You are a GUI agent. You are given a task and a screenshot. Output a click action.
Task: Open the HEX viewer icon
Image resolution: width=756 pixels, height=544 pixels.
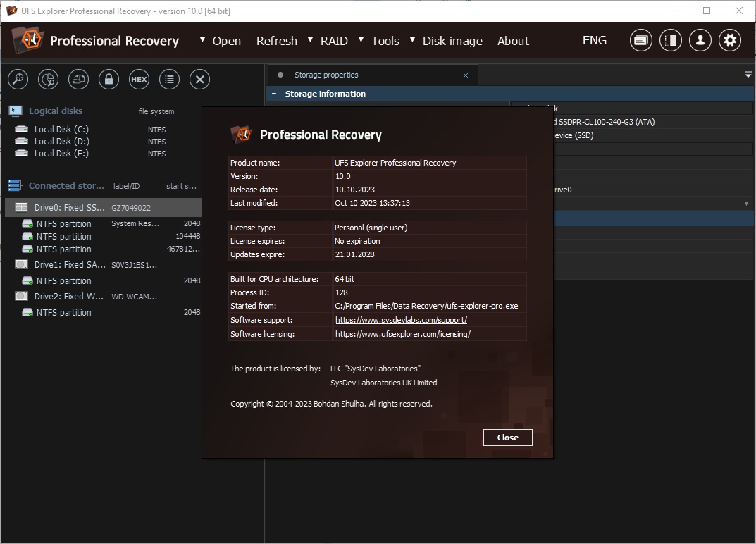[139, 79]
